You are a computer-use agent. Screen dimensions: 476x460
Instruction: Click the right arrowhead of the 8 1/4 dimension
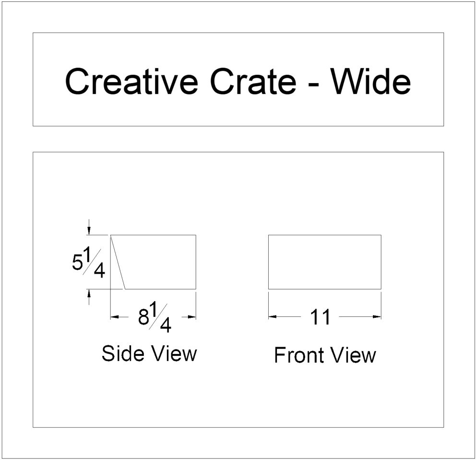pos(193,317)
